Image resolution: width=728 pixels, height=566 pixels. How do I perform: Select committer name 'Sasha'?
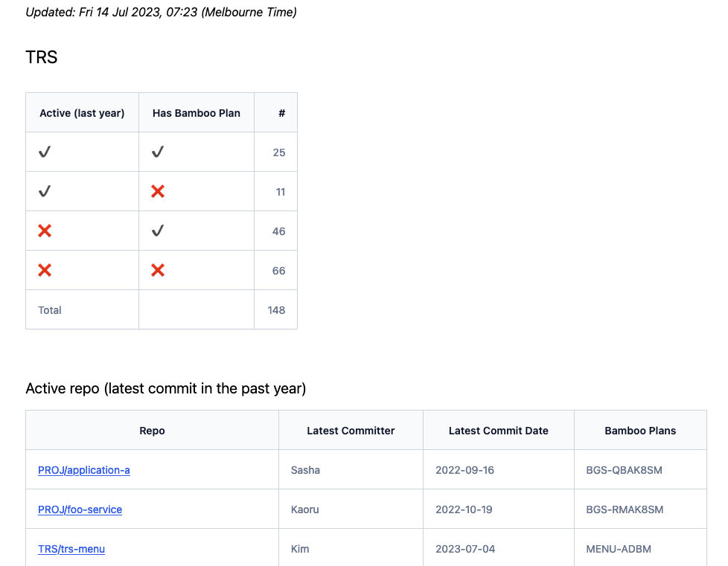pos(305,470)
